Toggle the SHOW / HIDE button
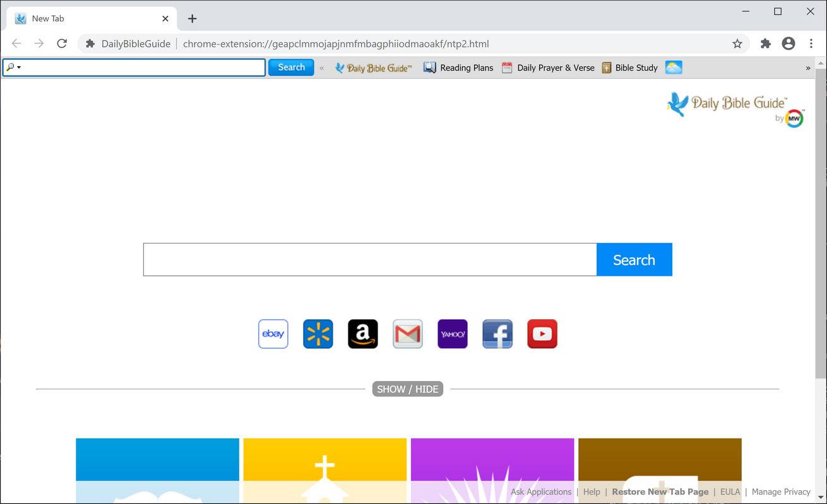 tap(408, 389)
